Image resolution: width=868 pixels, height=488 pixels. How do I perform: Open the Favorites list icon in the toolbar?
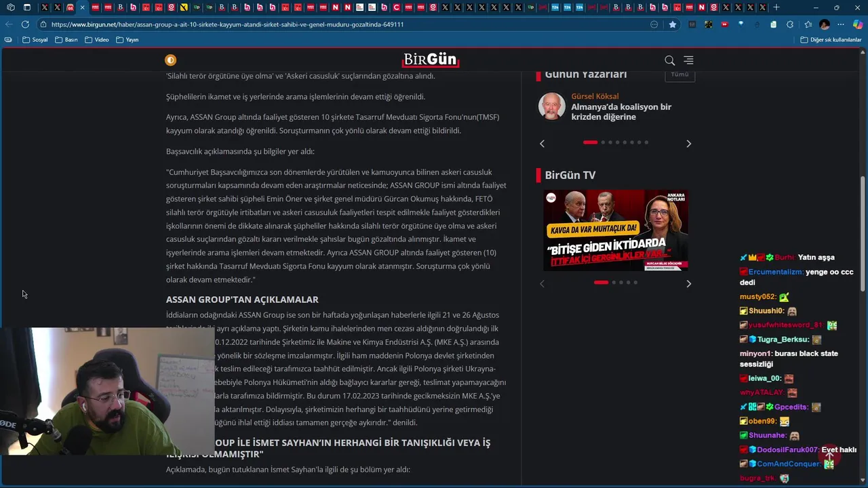tap(807, 24)
